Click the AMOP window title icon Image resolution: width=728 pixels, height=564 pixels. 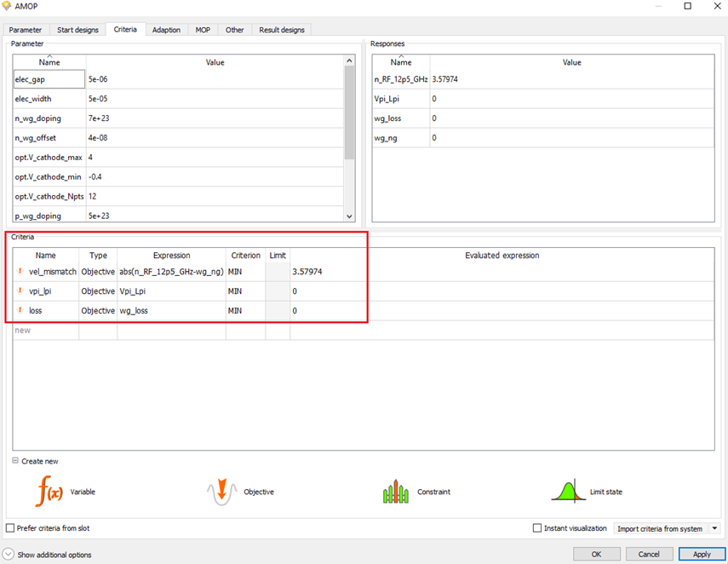click(x=8, y=6)
